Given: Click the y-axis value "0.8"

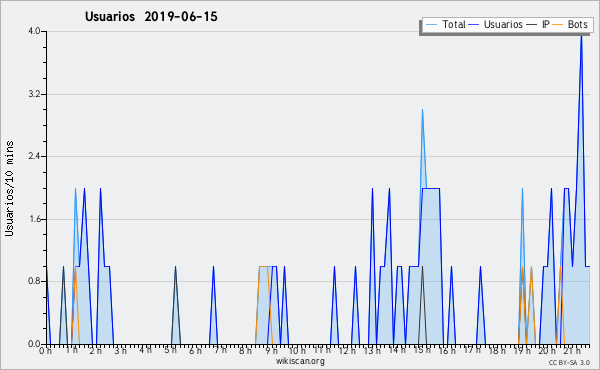Looking at the screenshot, I should click(34, 282).
